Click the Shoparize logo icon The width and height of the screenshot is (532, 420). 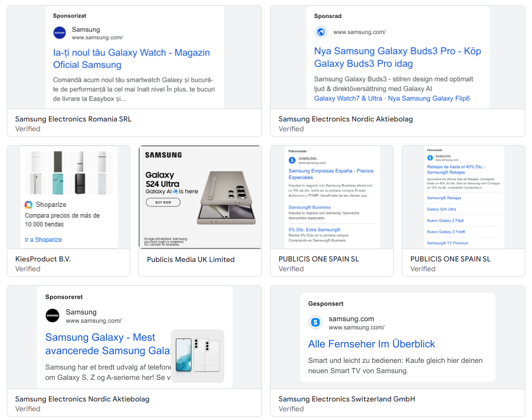click(x=28, y=205)
